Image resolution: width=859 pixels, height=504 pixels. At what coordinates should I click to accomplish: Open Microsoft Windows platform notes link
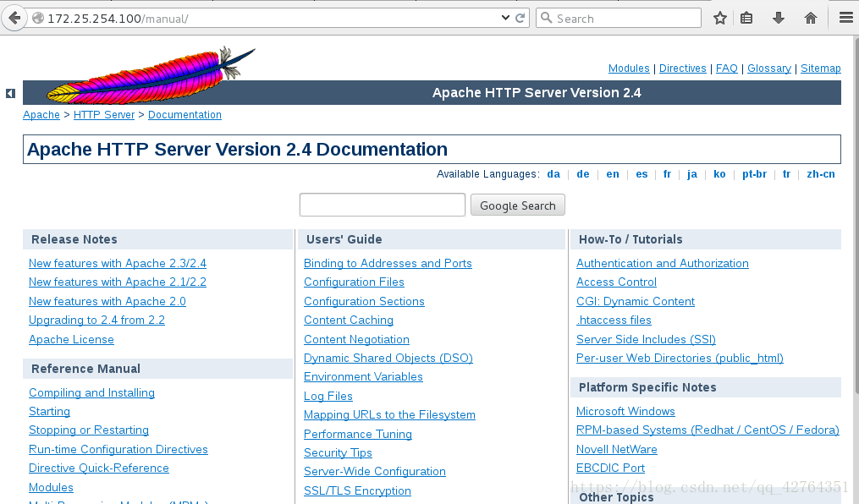625,412
